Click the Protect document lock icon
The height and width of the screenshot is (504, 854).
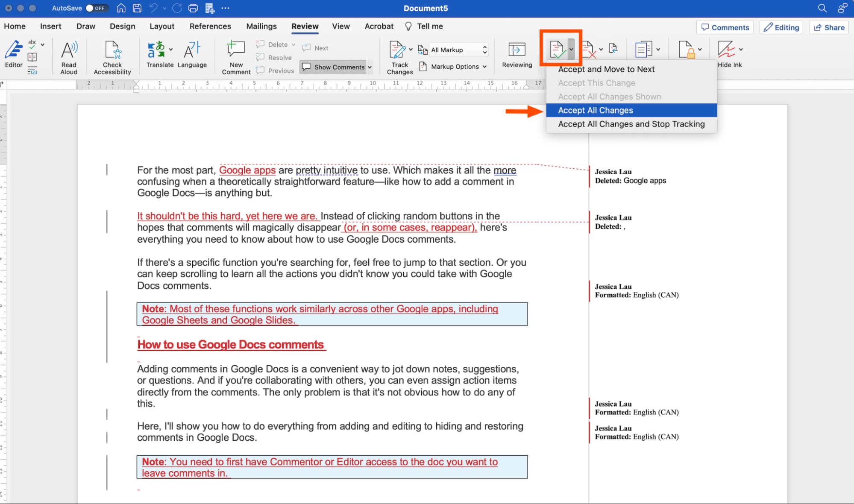click(x=687, y=50)
